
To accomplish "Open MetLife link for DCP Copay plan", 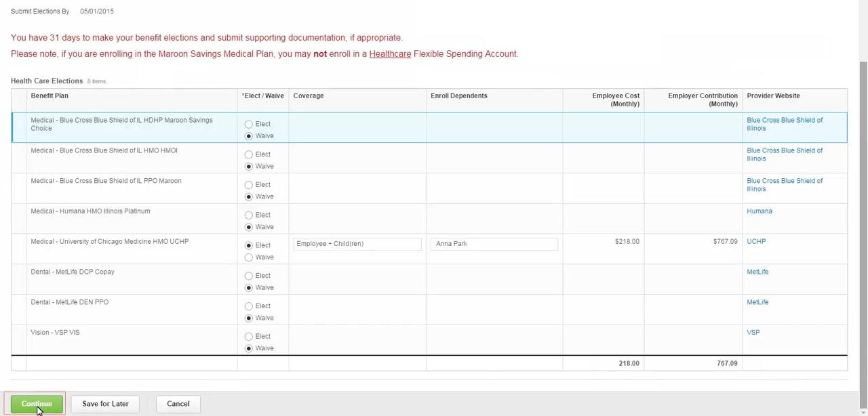I will tap(757, 272).
